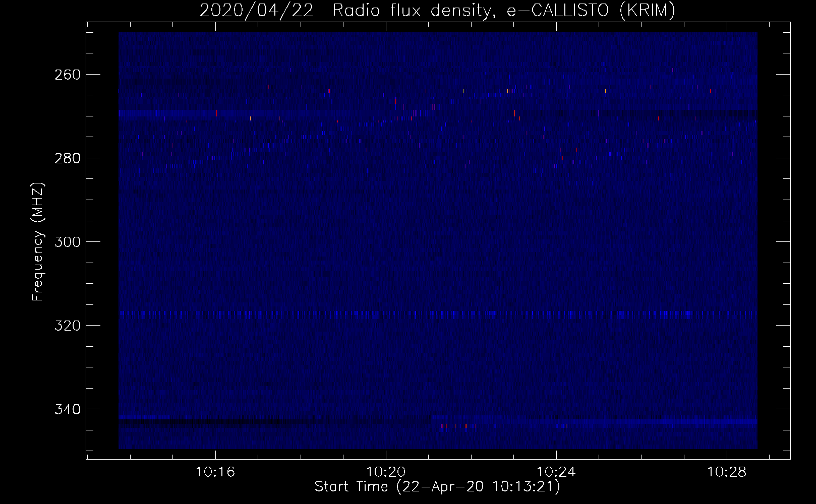Click the 'Start Time (22-Apr-20 10:13:21)' label
This screenshot has width=816, height=504.
[x=437, y=487]
